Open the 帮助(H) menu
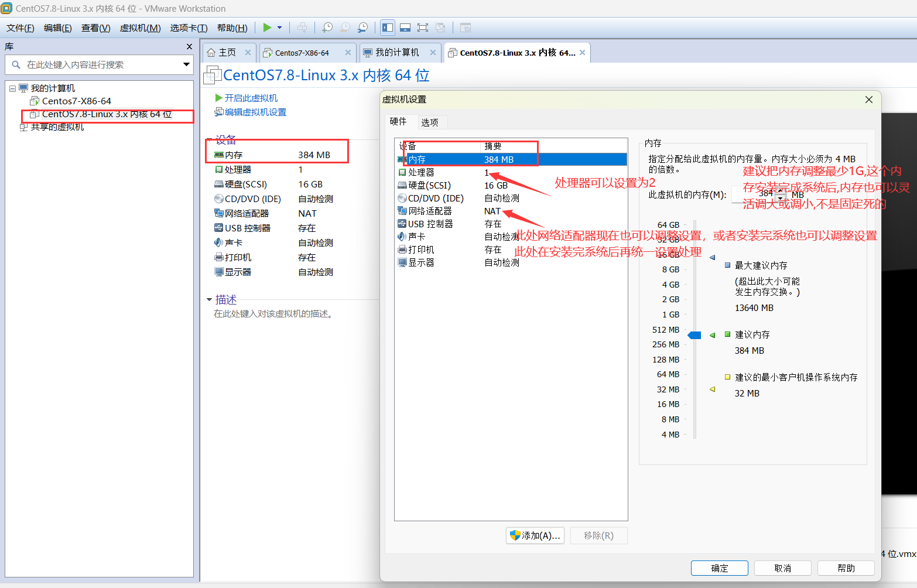 pos(232,28)
